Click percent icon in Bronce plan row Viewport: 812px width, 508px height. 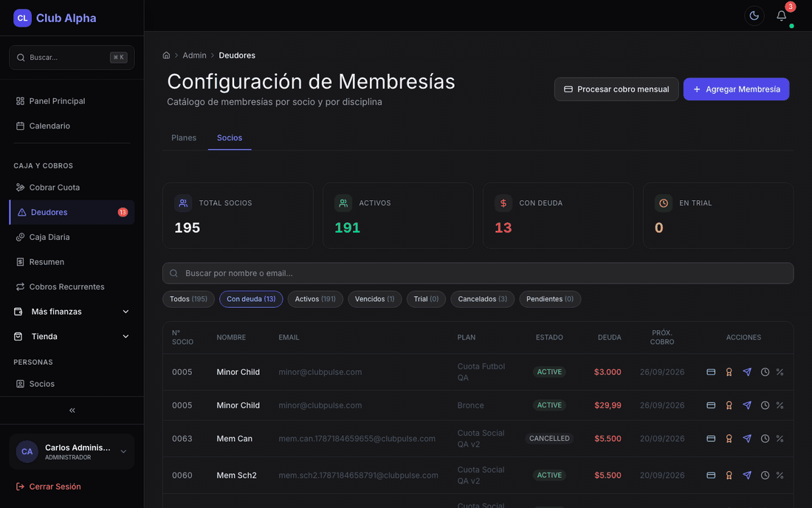tap(780, 405)
